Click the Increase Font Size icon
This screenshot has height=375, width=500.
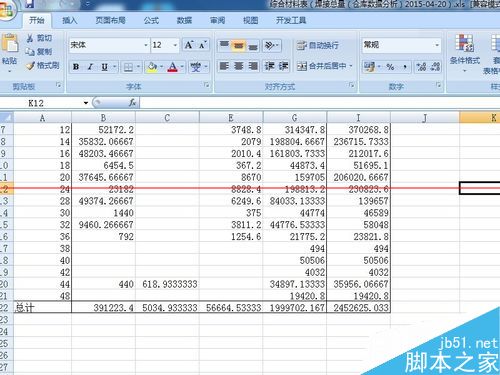(x=189, y=45)
